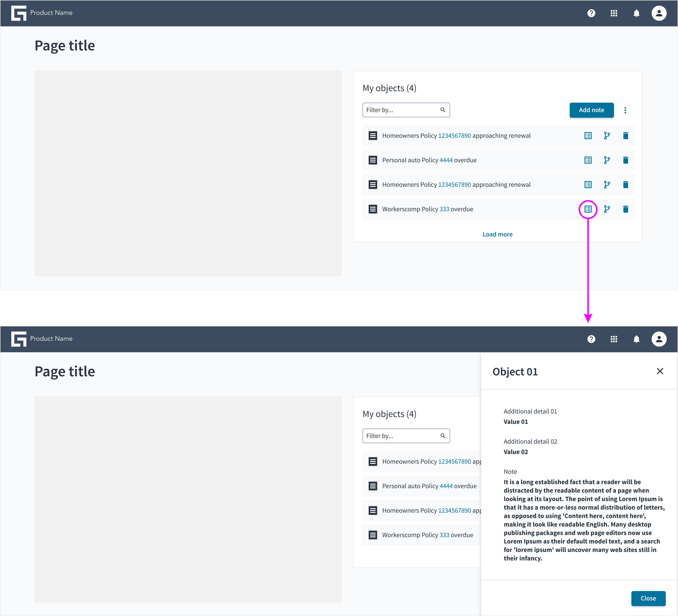678x616 pixels.
Task: Click the 'Additional detail 01' label
Action: tap(530, 411)
